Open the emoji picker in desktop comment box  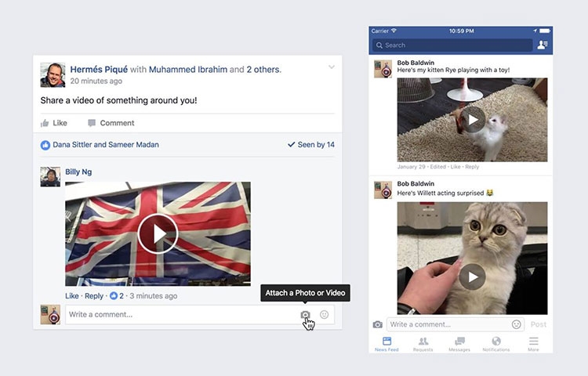click(325, 315)
